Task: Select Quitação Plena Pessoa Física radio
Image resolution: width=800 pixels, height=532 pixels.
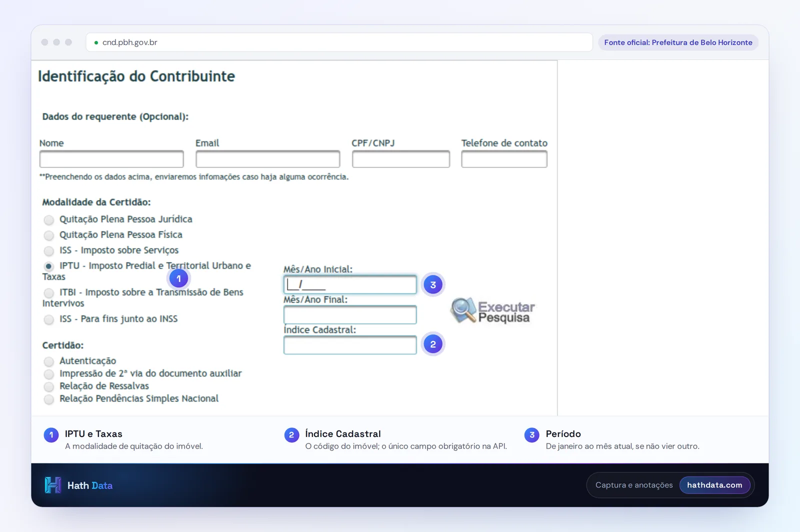Action: coord(48,235)
